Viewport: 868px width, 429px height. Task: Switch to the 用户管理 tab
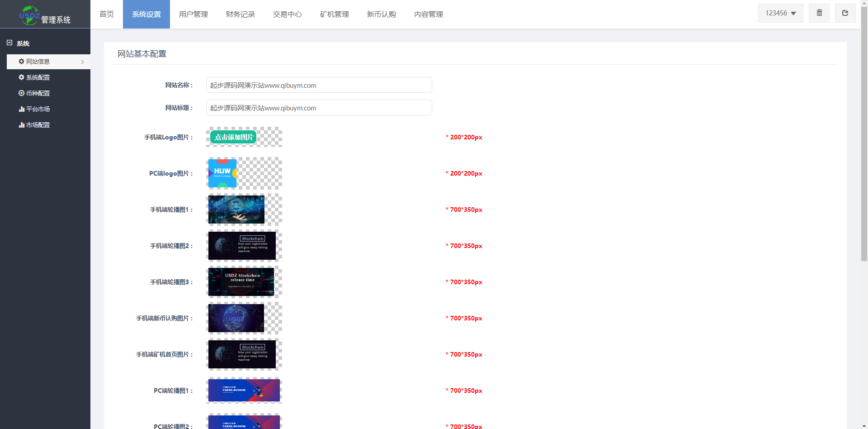[193, 14]
